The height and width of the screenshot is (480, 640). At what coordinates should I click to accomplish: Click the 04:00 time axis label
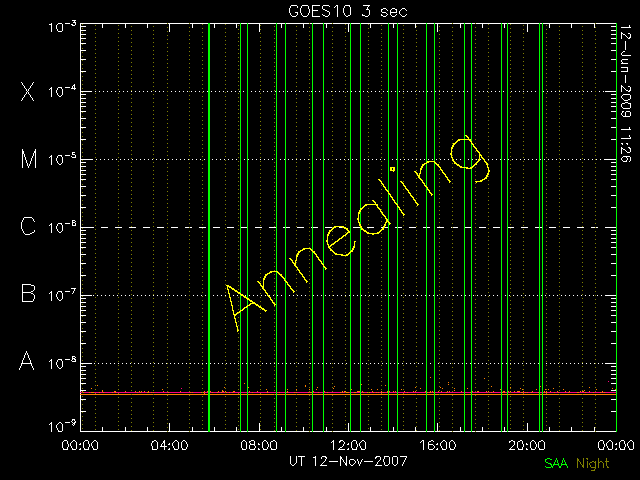pos(170,445)
